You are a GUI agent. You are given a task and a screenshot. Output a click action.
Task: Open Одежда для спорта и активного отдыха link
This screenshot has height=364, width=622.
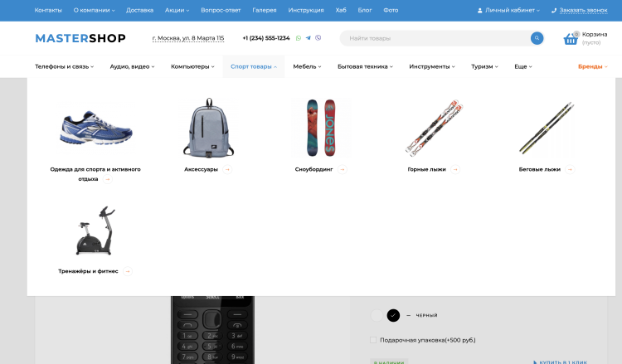[95, 174]
